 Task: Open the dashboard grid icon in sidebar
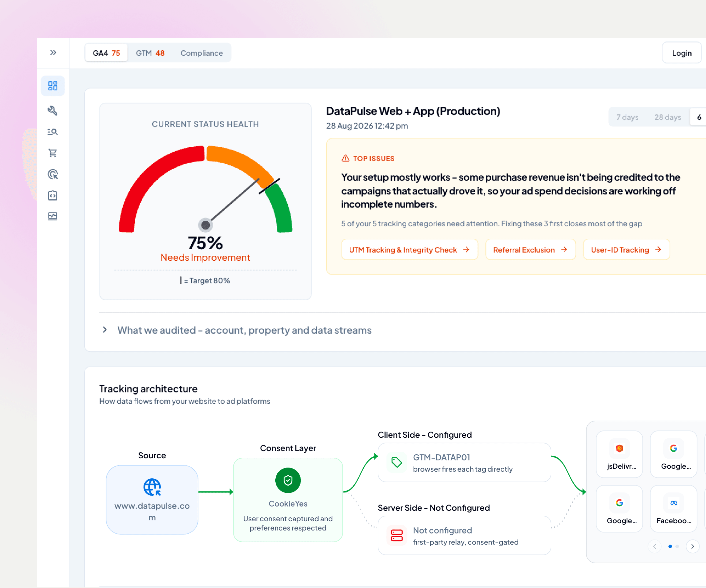click(53, 86)
